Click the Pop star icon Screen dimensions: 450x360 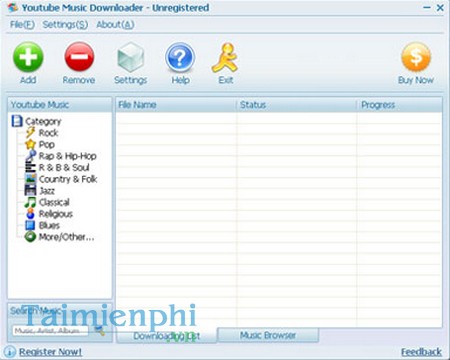coord(30,144)
